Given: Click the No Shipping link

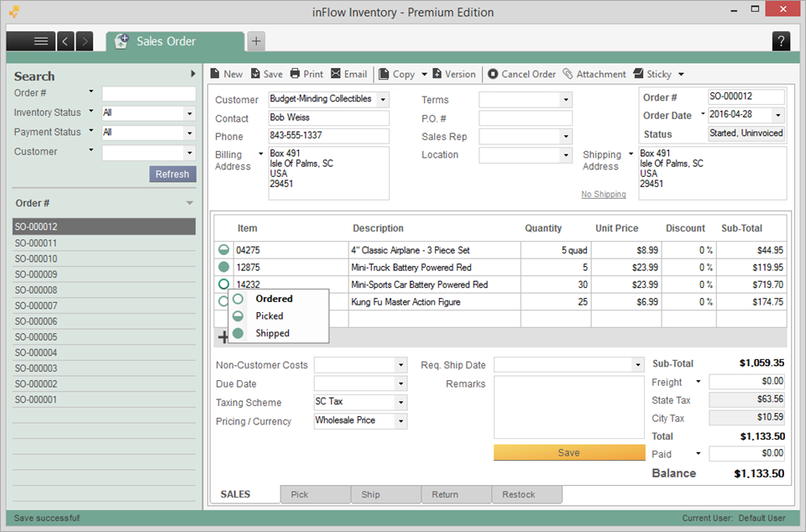Looking at the screenshot, I should [x=604, y=194].
